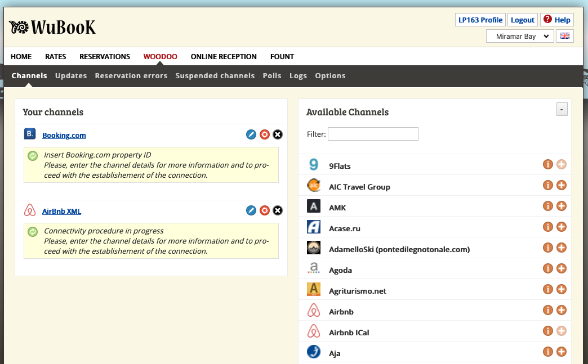Add the Airbnb channel

[562, 310]
